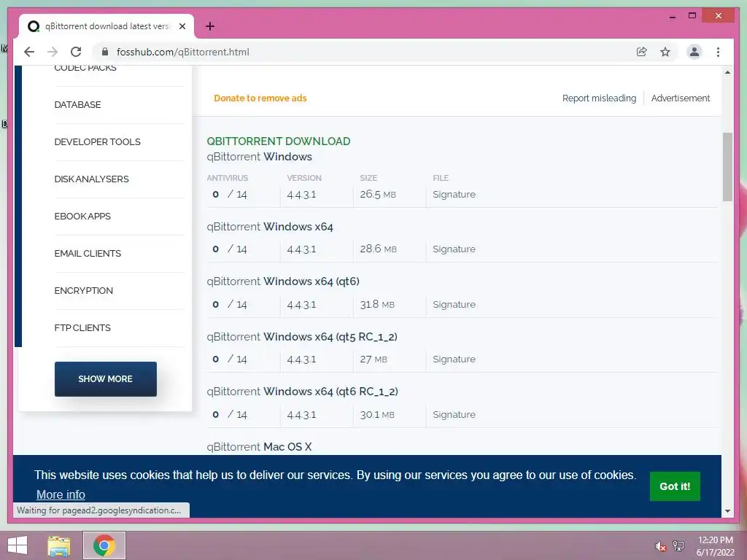
Task: Click the SHOW MORE button
Action: click(x=105, y=379)
